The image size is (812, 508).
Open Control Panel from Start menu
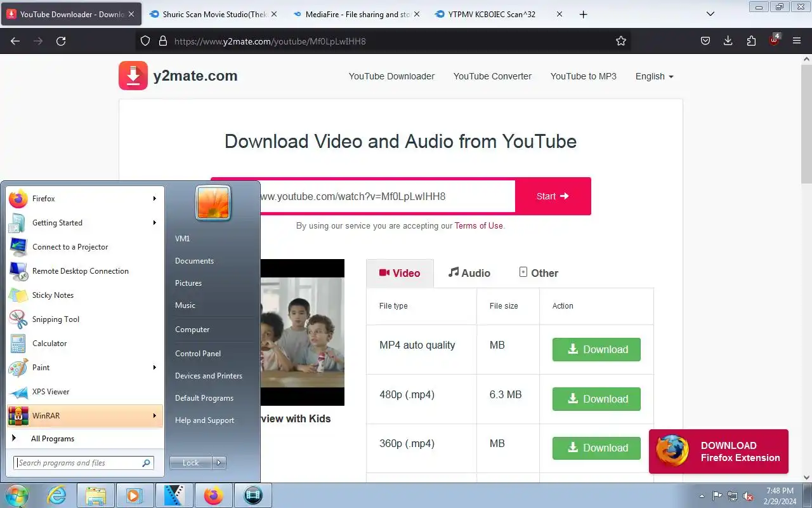point(198,354)
